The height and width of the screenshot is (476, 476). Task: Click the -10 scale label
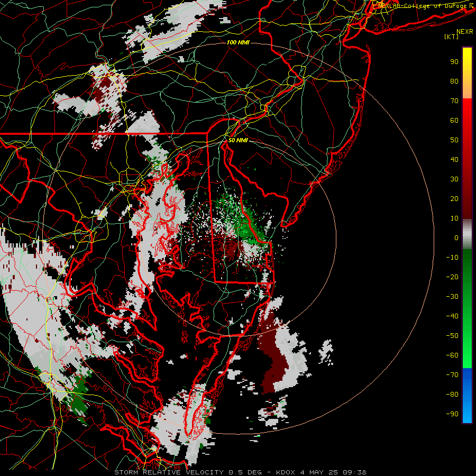click(452, 258)
